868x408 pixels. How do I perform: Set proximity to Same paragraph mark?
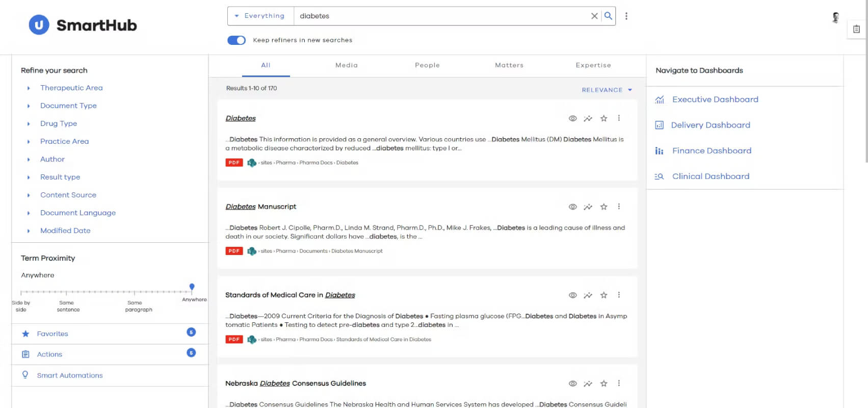(135, 293)
